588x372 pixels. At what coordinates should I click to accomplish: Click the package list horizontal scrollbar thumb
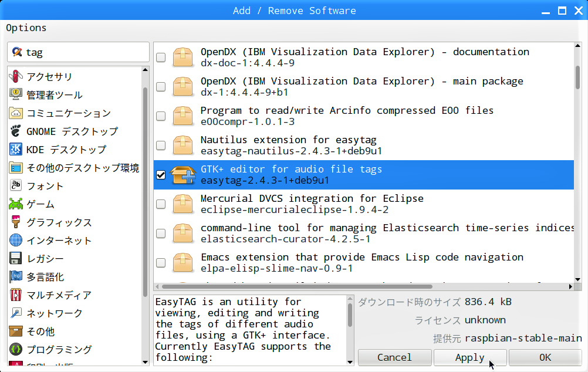point(296,286)
